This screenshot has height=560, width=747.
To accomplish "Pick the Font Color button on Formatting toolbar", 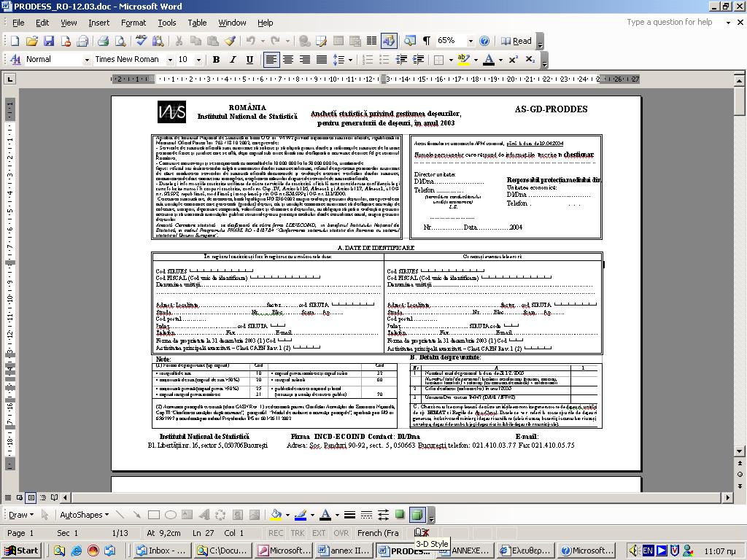I will (x=489, y=60).
